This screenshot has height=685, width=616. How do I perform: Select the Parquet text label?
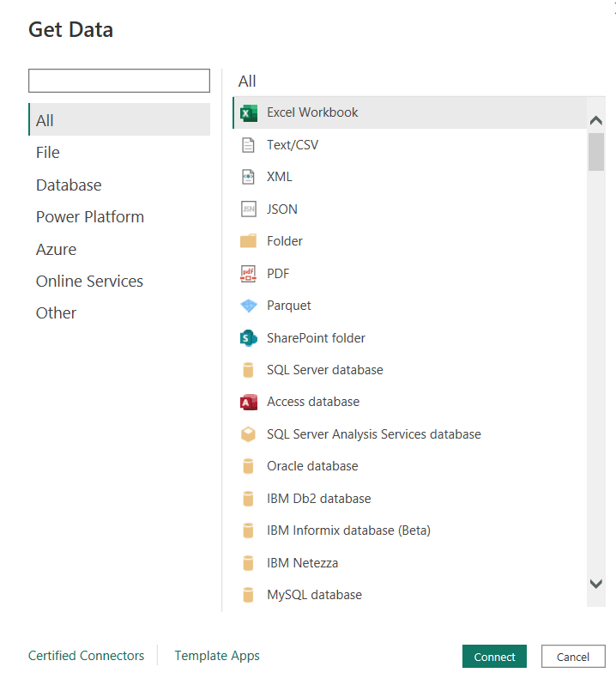[289, 306]
